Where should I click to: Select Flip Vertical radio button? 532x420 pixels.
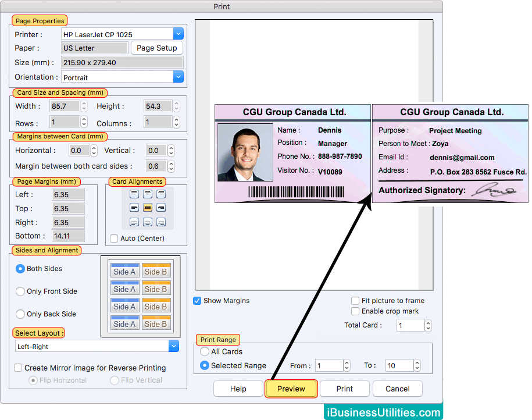click(115, 380)
